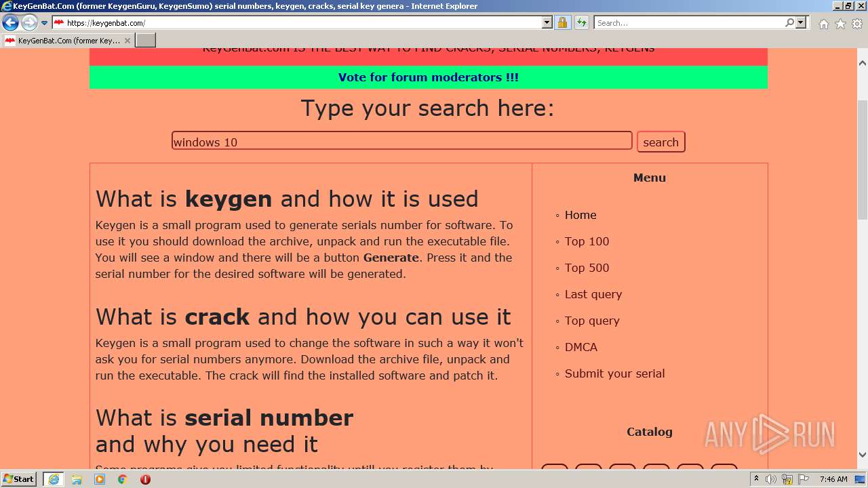This screenshot has width=868, height=488.
Task: Restore down the Internet Explorer window
Action: point(848,6)
